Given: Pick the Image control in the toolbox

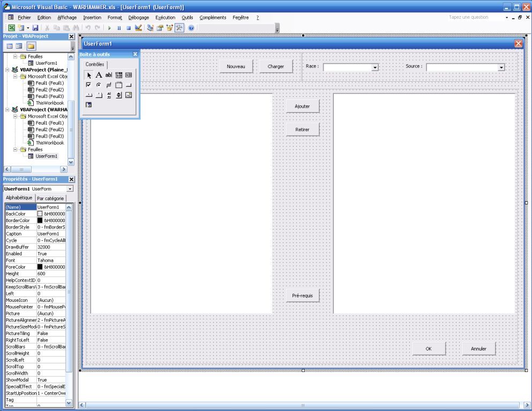Looking at the screenshot, I should (x=129, y=95).
